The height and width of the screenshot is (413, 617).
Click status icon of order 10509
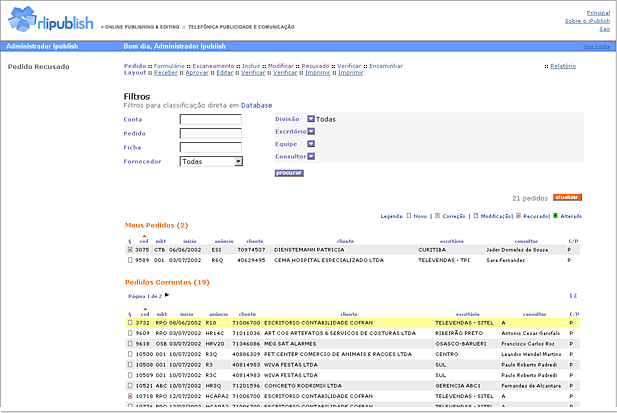[130, 375]
